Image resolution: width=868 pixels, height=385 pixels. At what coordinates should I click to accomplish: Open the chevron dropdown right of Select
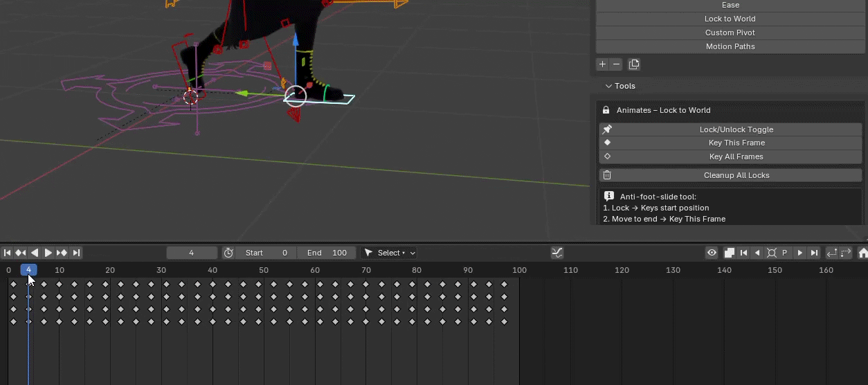[413, 253]
